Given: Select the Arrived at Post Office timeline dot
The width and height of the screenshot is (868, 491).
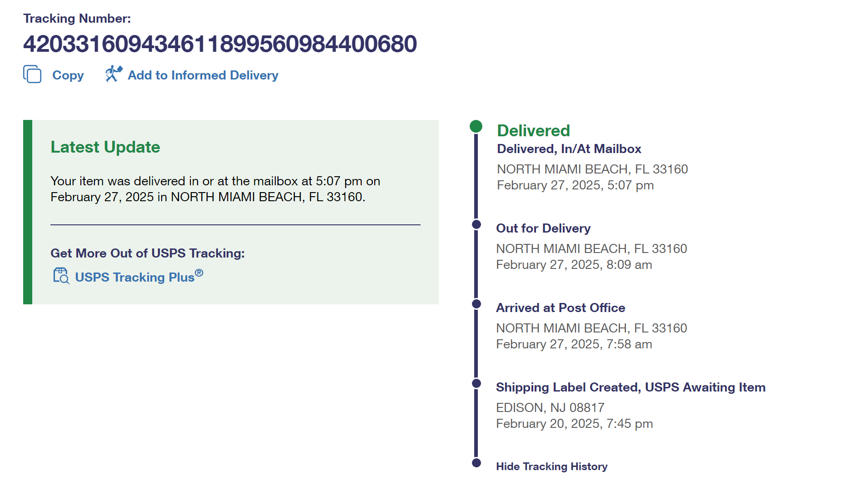Looking at the screenshot, I should (x=476, y=304).
